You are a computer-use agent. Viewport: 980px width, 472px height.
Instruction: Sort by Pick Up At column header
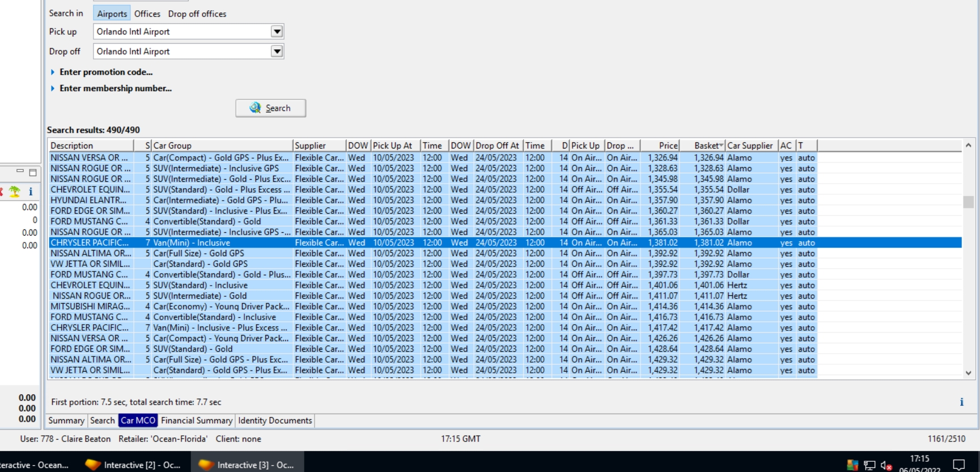point(395,146)
